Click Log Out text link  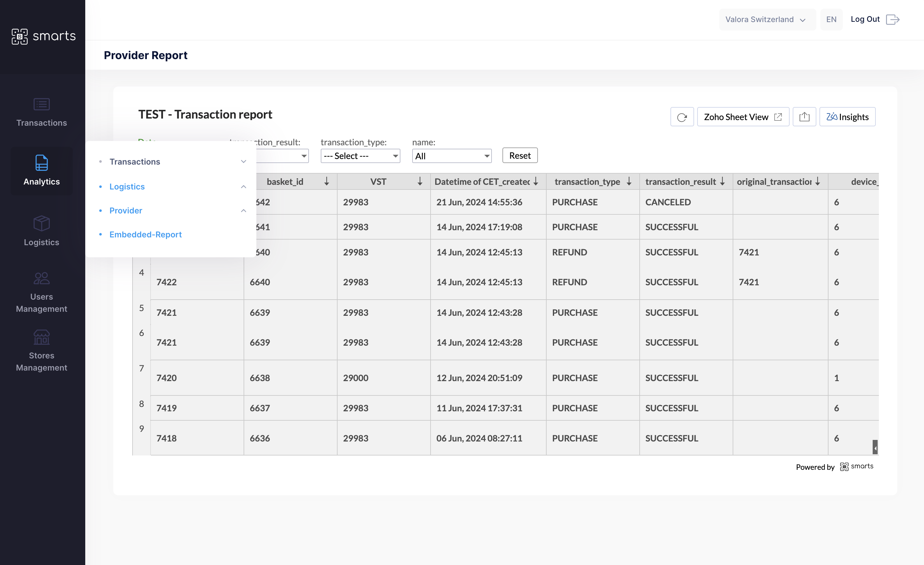865,19
